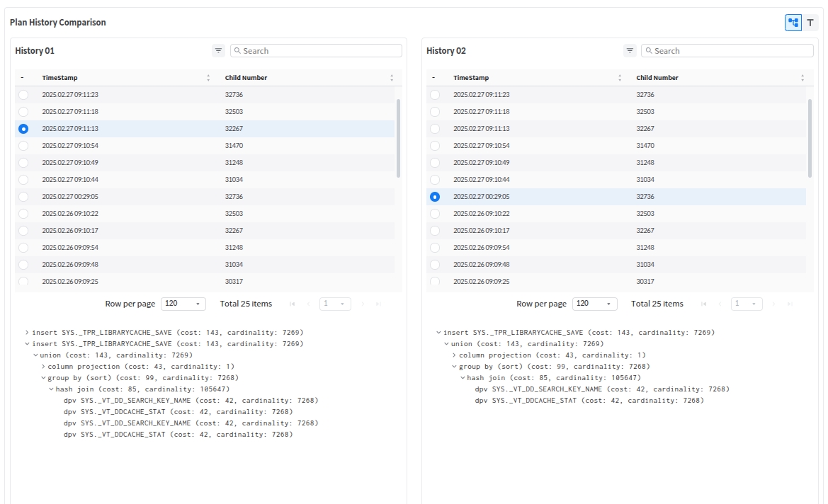Switch to tree view mode icon
The height and width of the screenshot is (504, 828).
tap(793, 23)
